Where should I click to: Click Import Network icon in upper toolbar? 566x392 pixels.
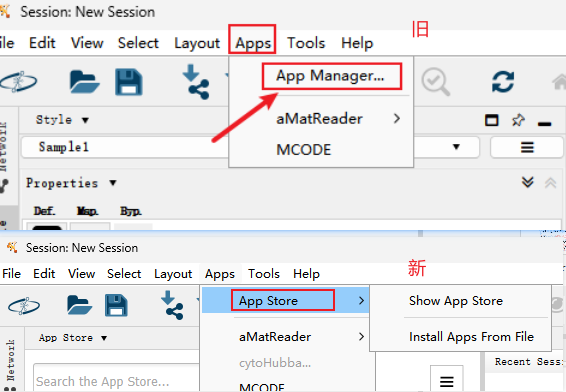pos(195,82)
